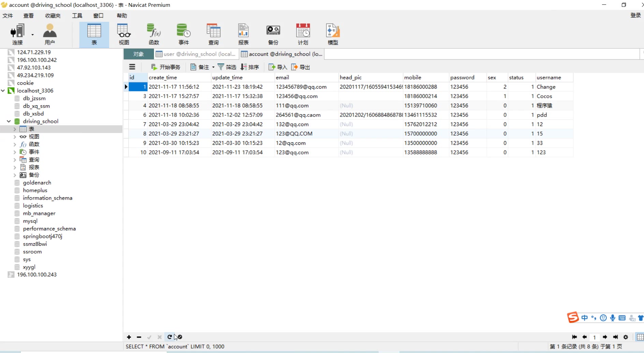Viewport: 644px width, 353px height.
Task: Open the 收藏夹 menu
Action: 53,16
